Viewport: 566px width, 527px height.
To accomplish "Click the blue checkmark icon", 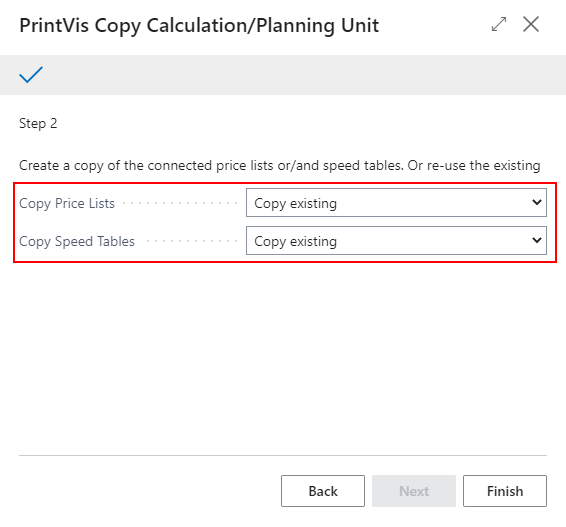I will coord(31,75).
